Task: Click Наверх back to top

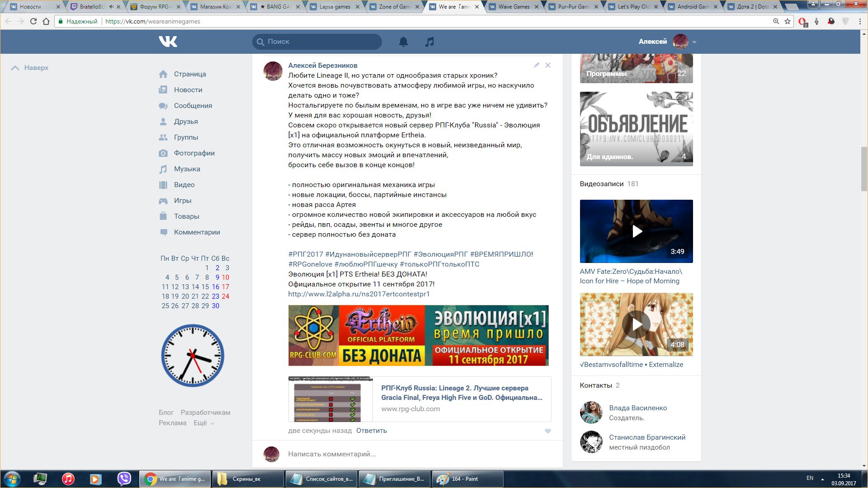Action: [x=30, y=68]
